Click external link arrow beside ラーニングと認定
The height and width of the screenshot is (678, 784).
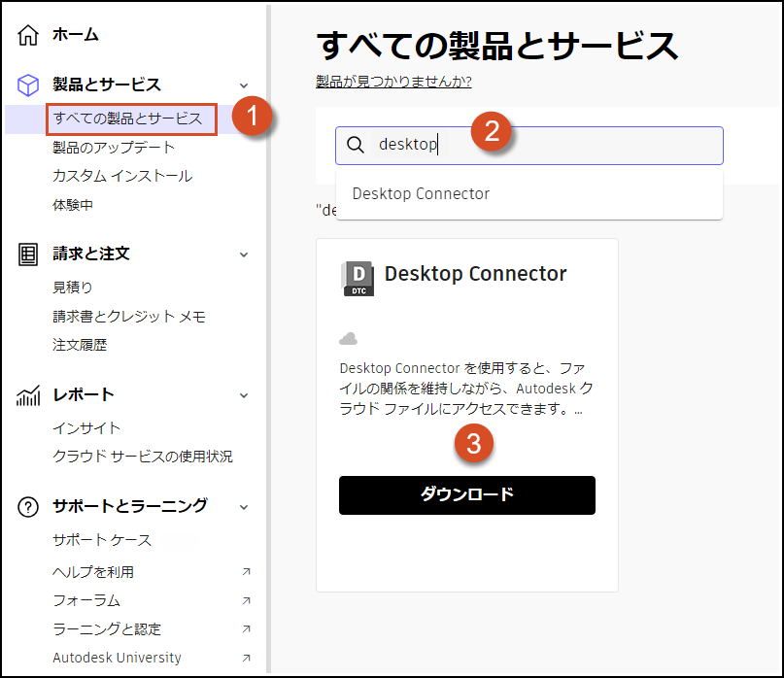tap(246, 629)
